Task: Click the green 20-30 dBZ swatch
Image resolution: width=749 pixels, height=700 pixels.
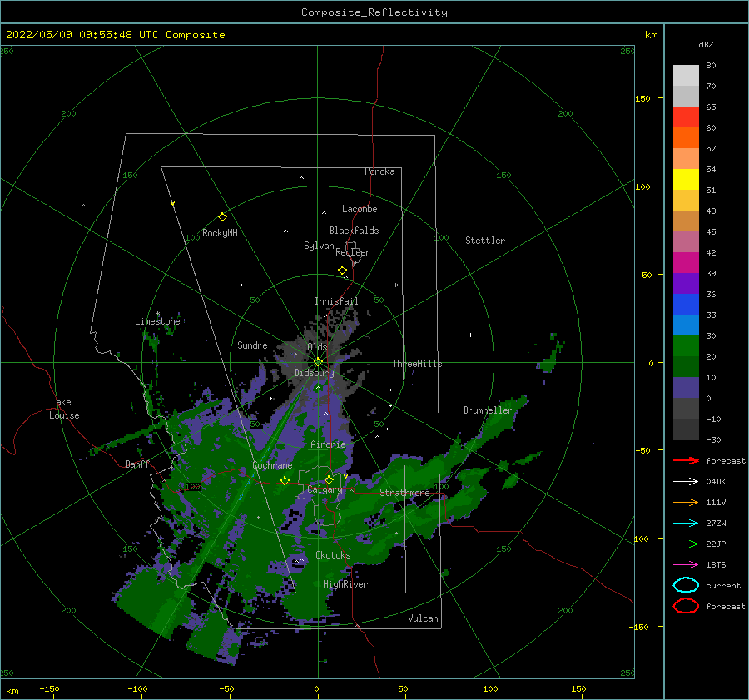Action: (x=686, y=346)
